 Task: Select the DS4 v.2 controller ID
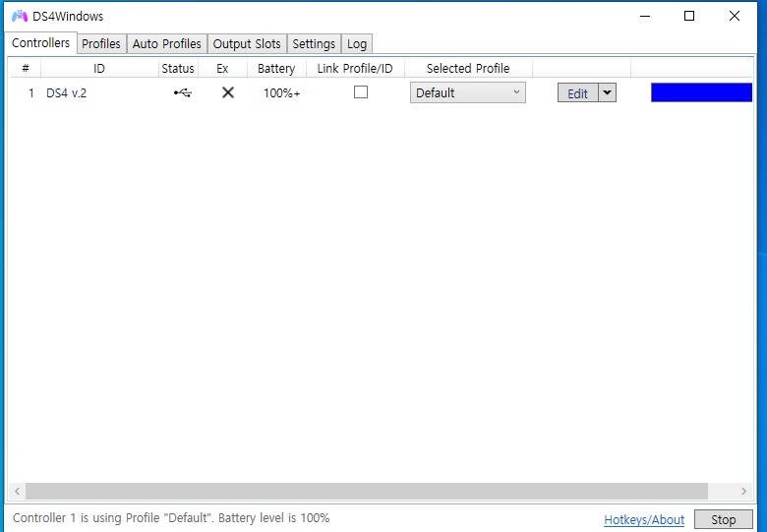[x=67, y=92]
